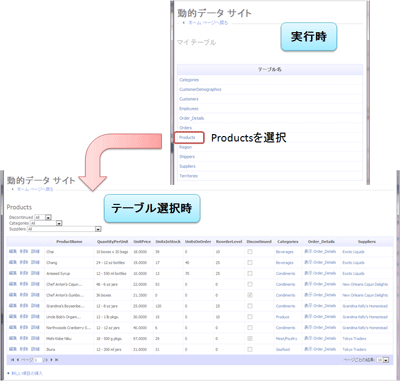Sort by ProductName column header

point(69,242)
